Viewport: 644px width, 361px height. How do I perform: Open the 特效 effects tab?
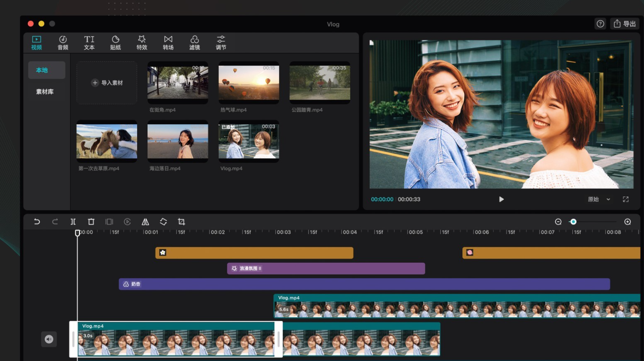pyautogui.click(x=142, y=43)
